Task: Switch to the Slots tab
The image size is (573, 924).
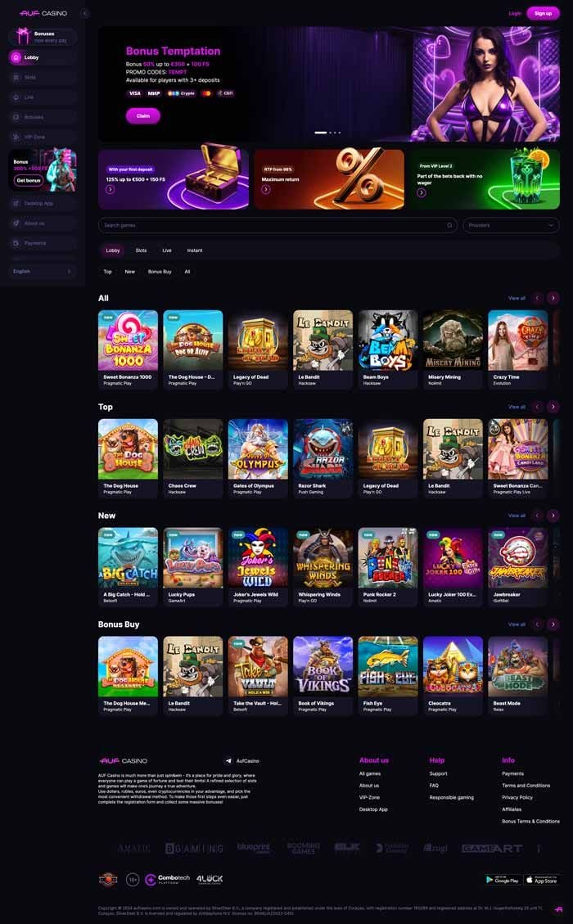Action: [x=141, y=250]
